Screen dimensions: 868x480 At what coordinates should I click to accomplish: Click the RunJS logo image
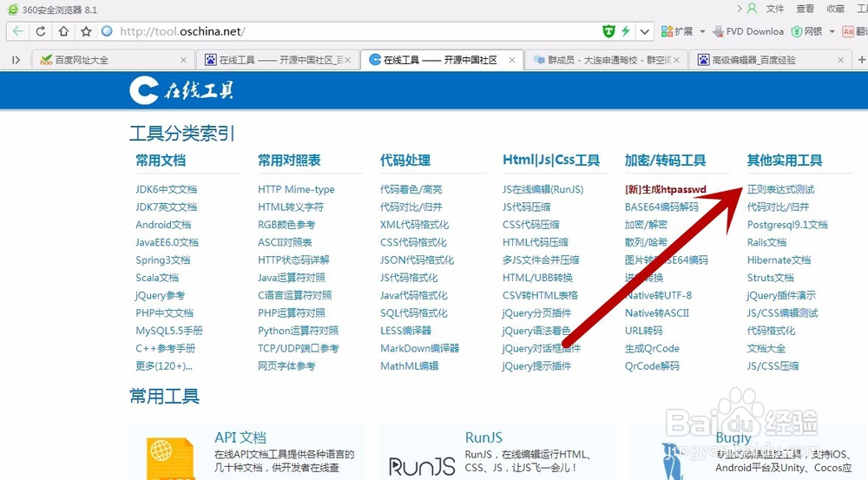tap(422, 467)
